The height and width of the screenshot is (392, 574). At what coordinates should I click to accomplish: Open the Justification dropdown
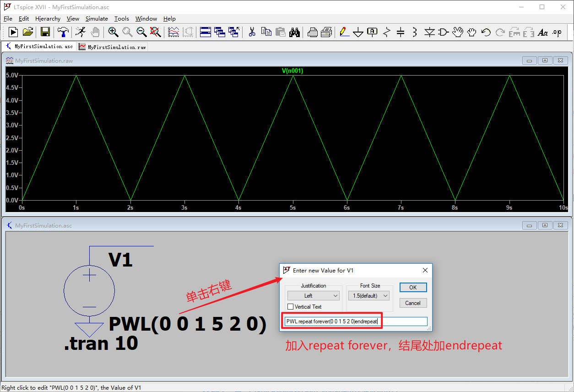coord(313,295)
